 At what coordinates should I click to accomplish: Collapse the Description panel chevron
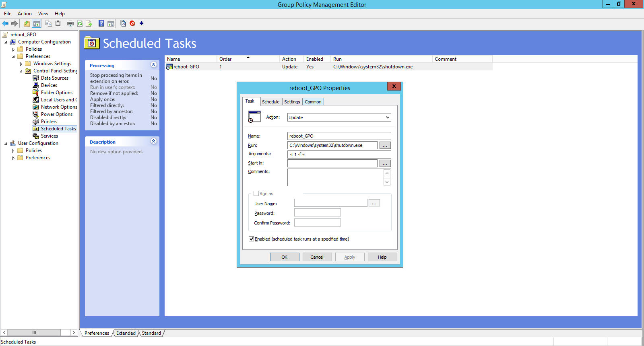(153, 141)
